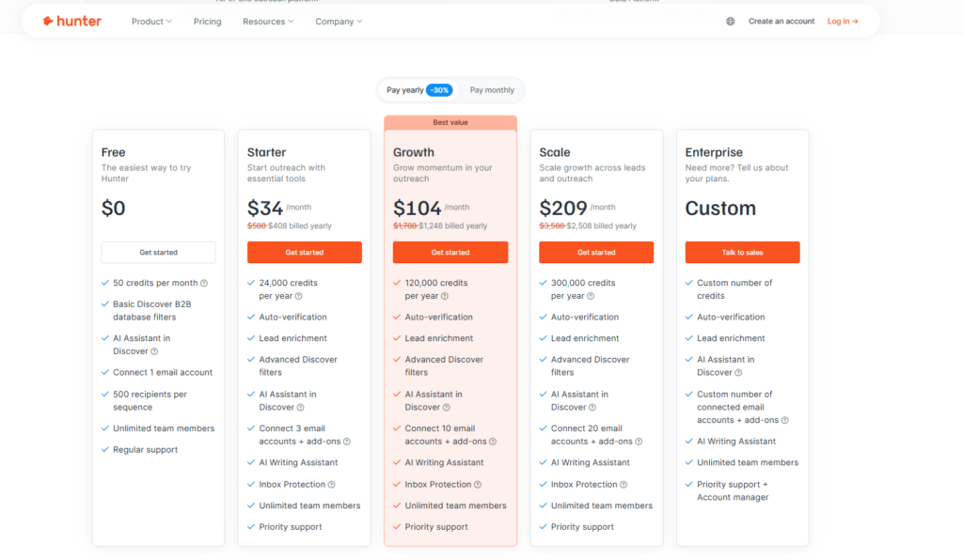Image resolution: width=963 pixels, height=560 pixels.
Task: Click "$1,248 billed yearly" text
Action: 453,226
